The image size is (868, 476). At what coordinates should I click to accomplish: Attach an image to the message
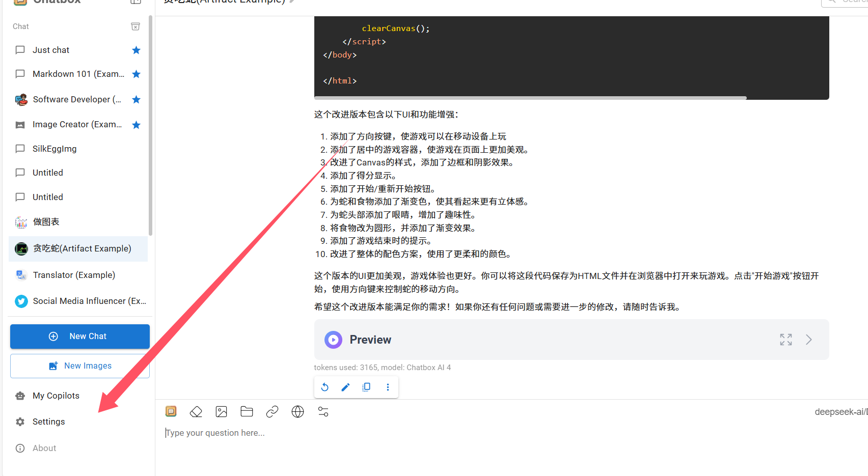click(x=222, y=411)
